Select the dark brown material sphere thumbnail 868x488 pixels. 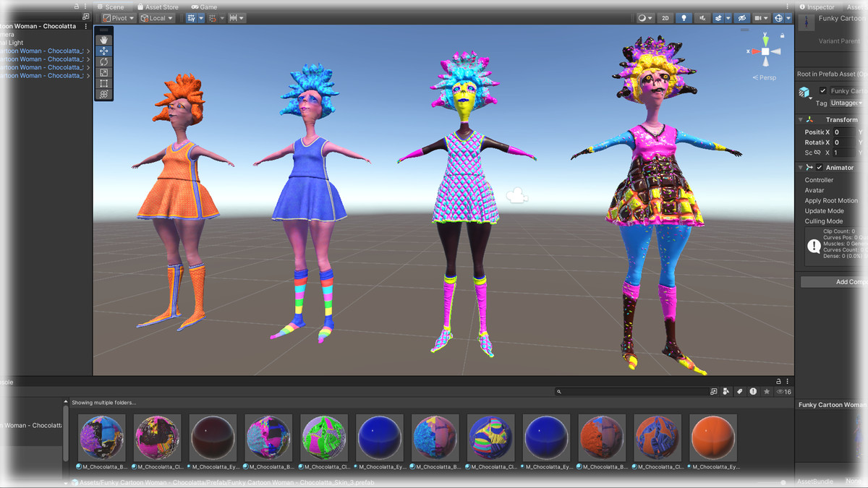click(x=213, y=437)
